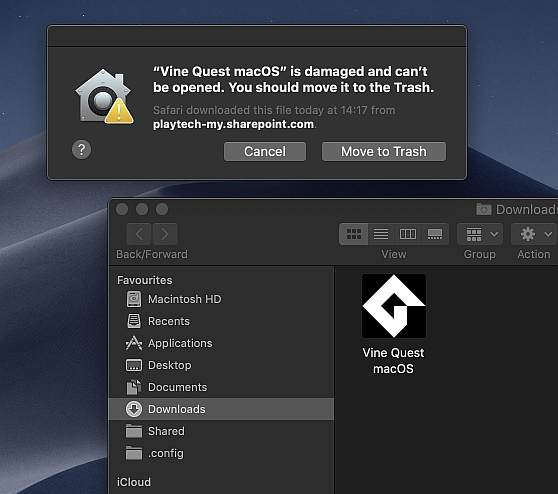Cancel the damaged app dialog
Viewport: 558px width, 494px height.
tap(265, 152)
